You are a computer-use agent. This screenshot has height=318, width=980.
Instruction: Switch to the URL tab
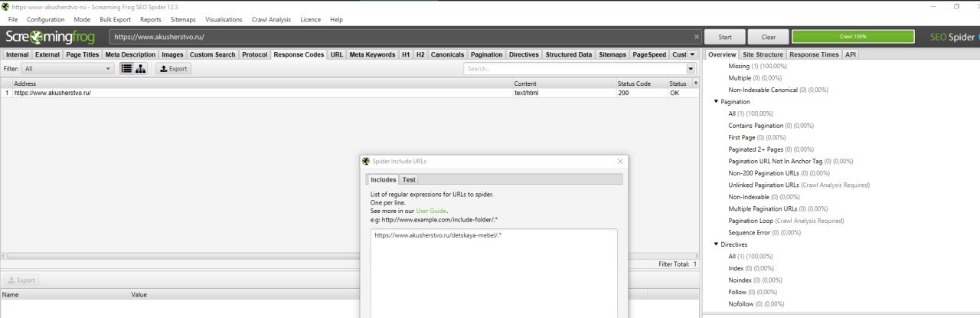[x=337, y=54]
